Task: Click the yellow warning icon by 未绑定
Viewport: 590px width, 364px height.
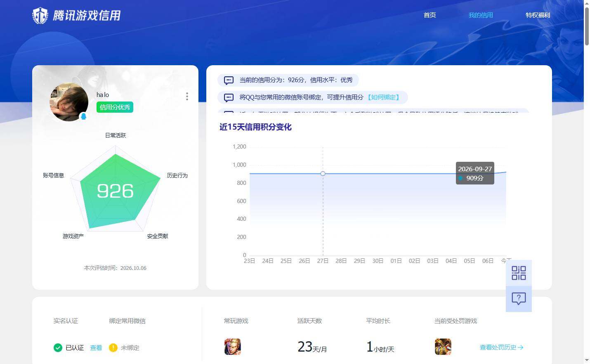Action: pyautogui.click(x=113, y=347)
